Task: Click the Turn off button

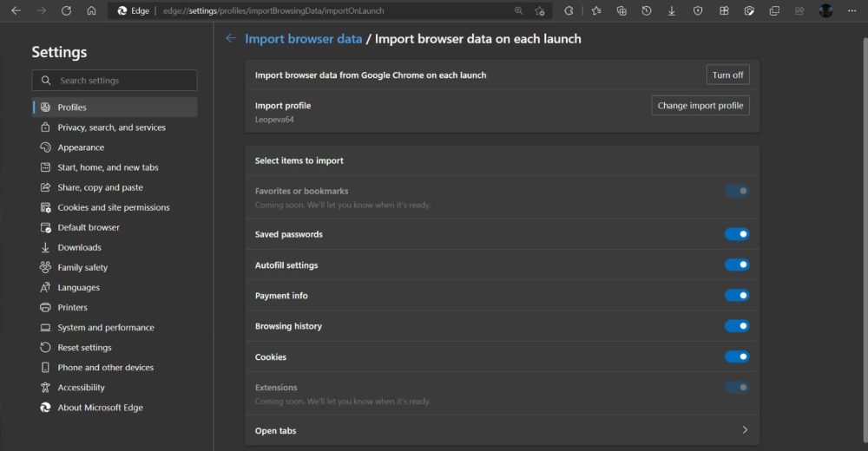Action: click(x=727, y=75)
